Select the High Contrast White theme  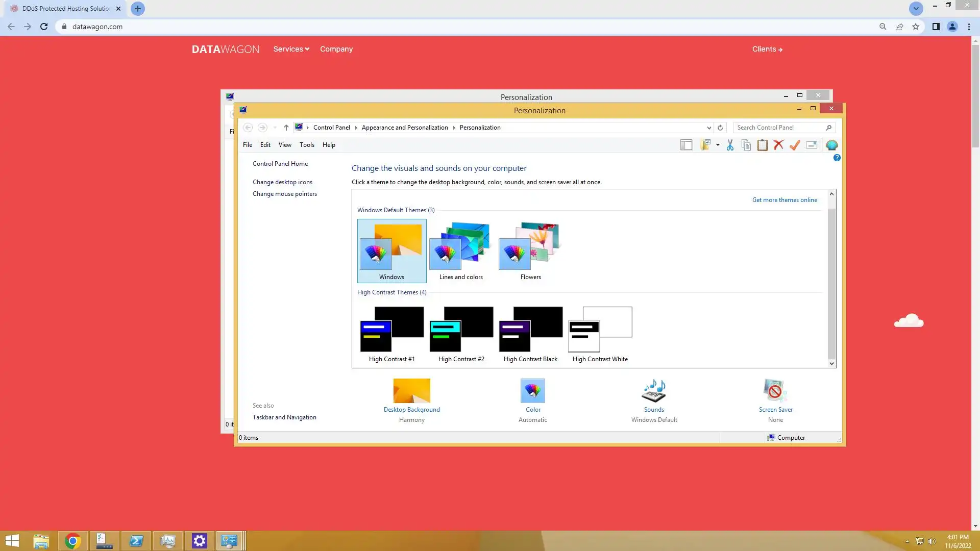point(600,334)
